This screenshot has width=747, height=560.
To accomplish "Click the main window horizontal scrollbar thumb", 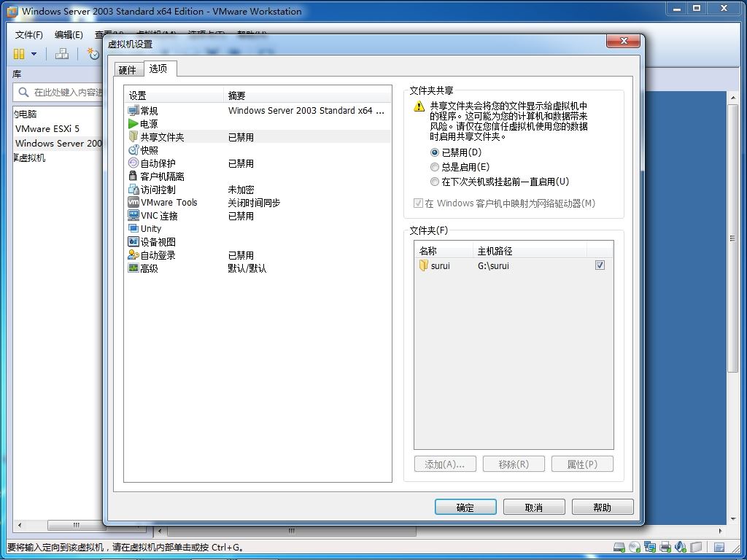I will click(292, 531).
